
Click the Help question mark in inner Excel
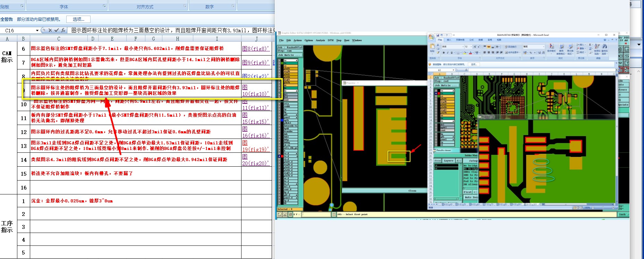pos(605,40)
